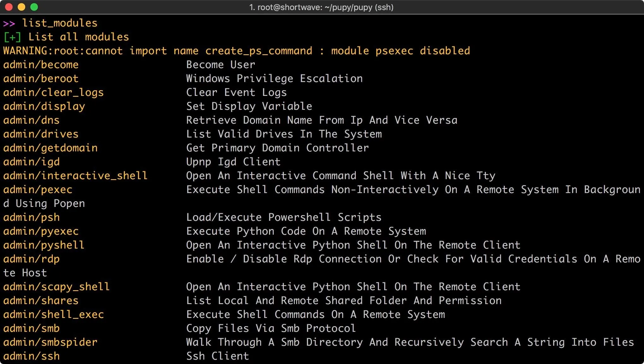Viewport: 644px width, 364px height.
Task: Click the red close window button
Action: click(x=9, y=7)
